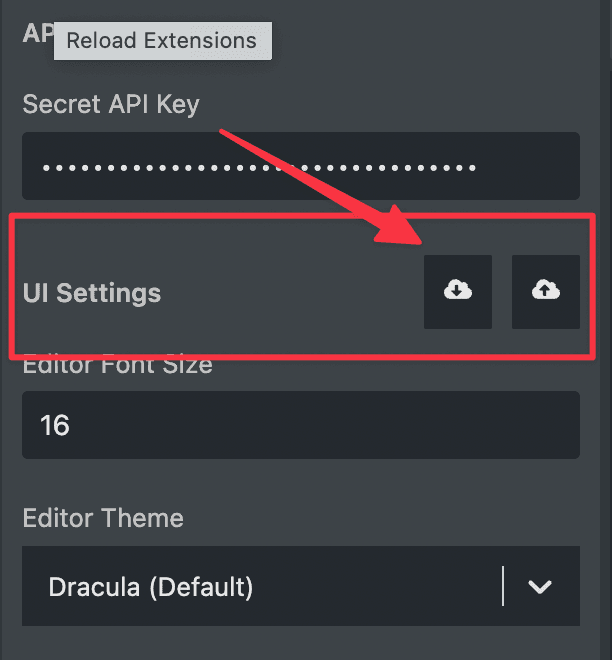The image size is (612, 660).
Task: Click the Editor Theme label
Action: click(103, 518)
